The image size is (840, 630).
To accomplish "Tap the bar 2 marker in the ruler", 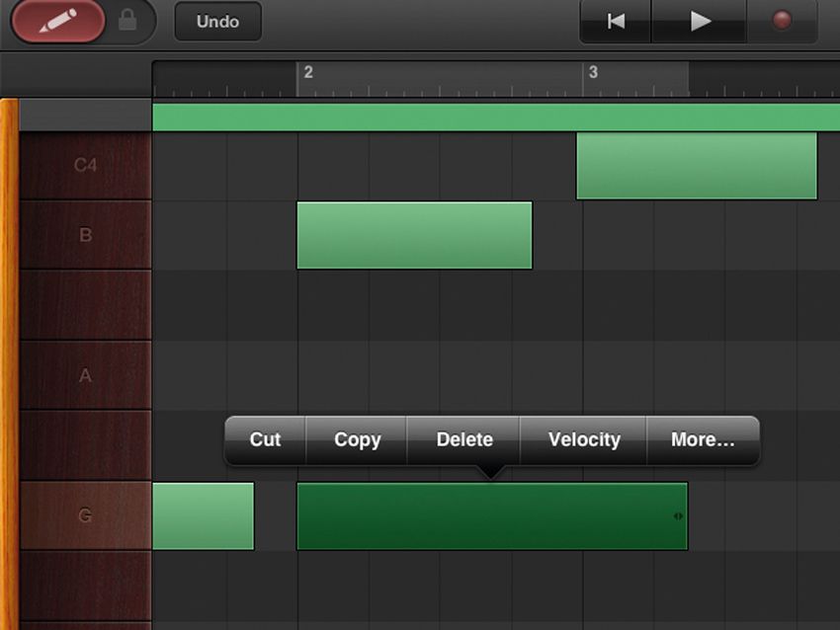I will [309, 71].
